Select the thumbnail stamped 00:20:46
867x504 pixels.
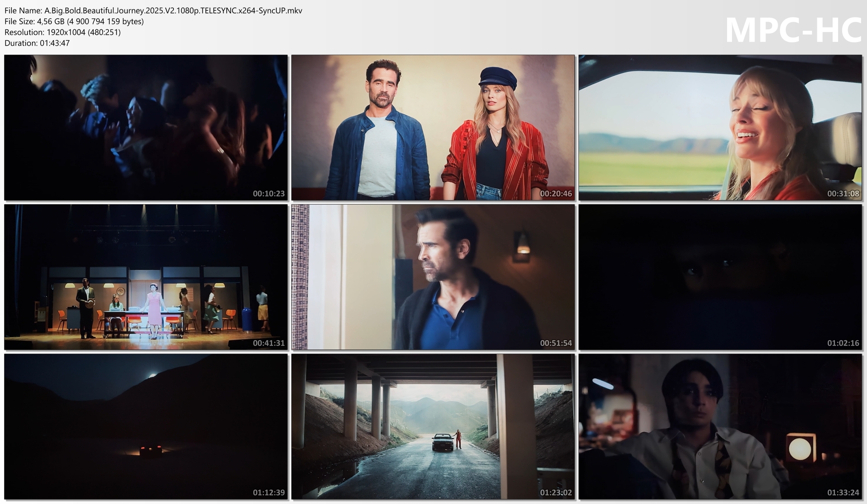[433, 127]
